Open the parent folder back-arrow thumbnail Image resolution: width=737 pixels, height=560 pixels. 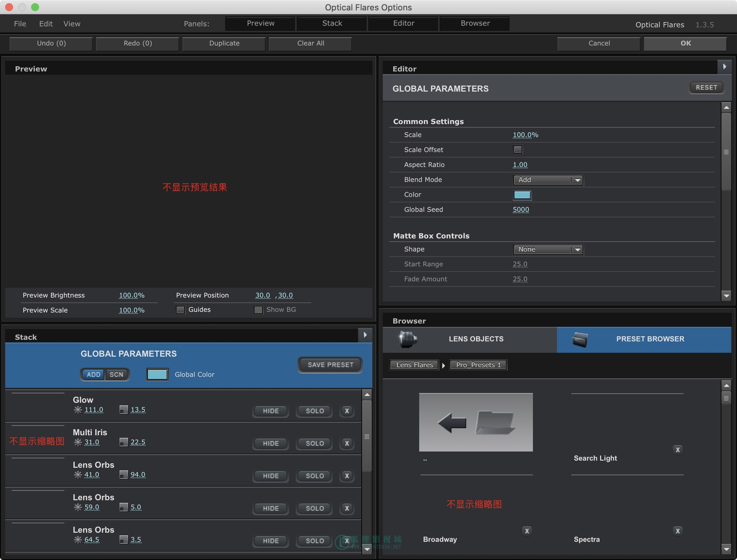476,422
